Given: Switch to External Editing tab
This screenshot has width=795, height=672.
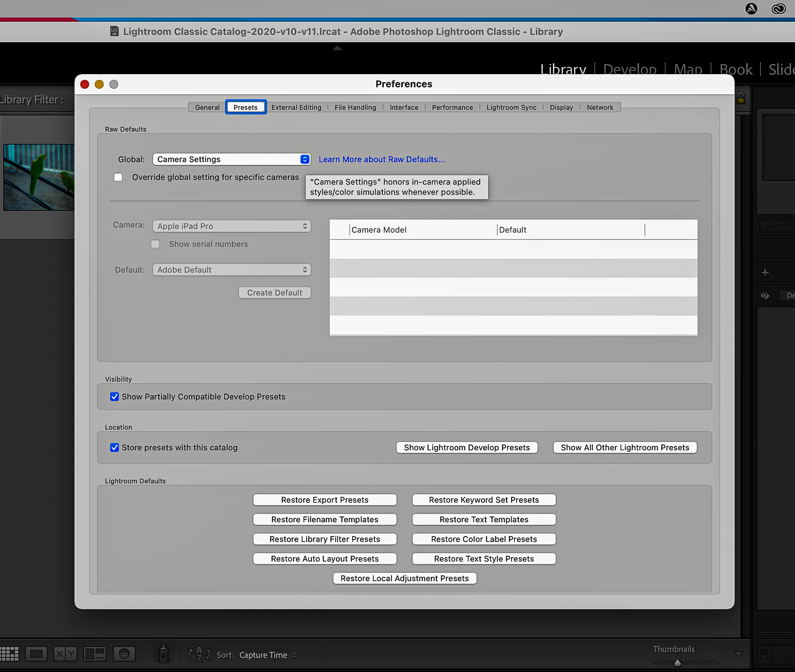Looking at the screenshot, I should [x=296, y=108].
